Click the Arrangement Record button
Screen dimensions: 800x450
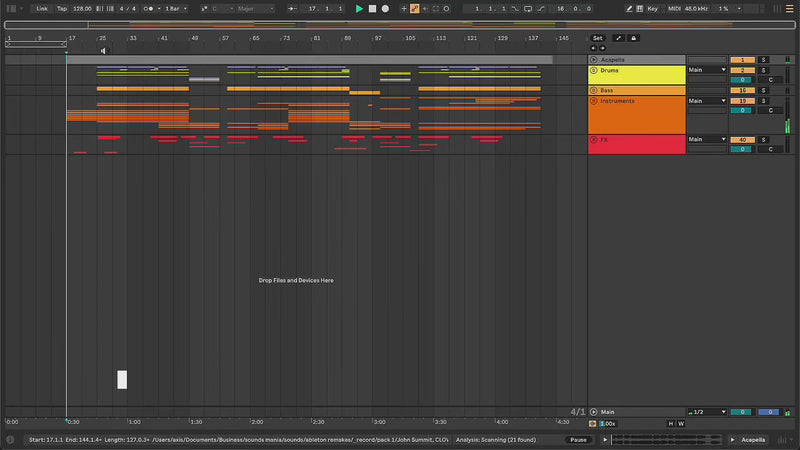[x=385, y=8]
